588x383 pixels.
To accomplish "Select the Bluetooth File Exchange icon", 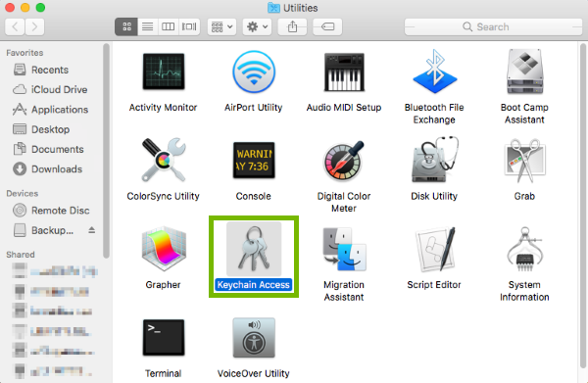I will [434, 72].
